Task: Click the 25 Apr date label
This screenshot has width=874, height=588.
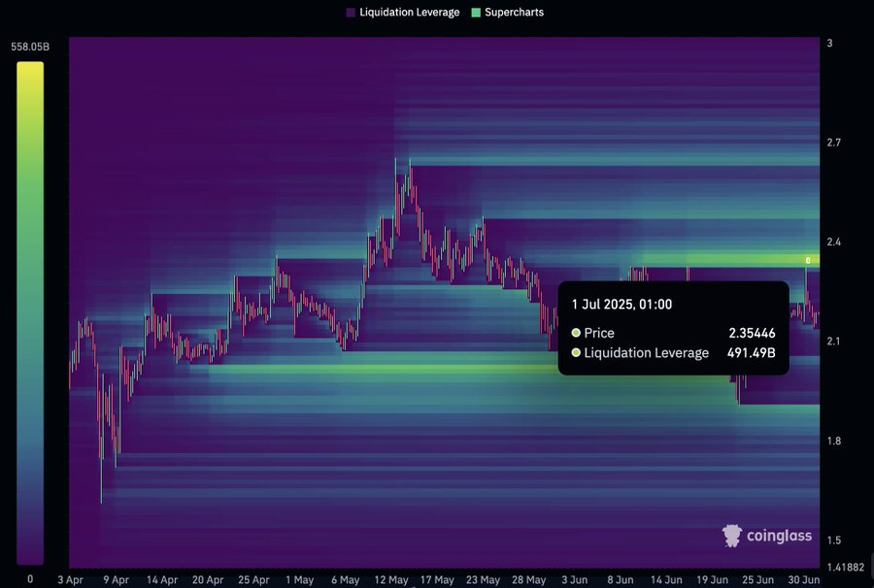Action: (x=253, y=579)
